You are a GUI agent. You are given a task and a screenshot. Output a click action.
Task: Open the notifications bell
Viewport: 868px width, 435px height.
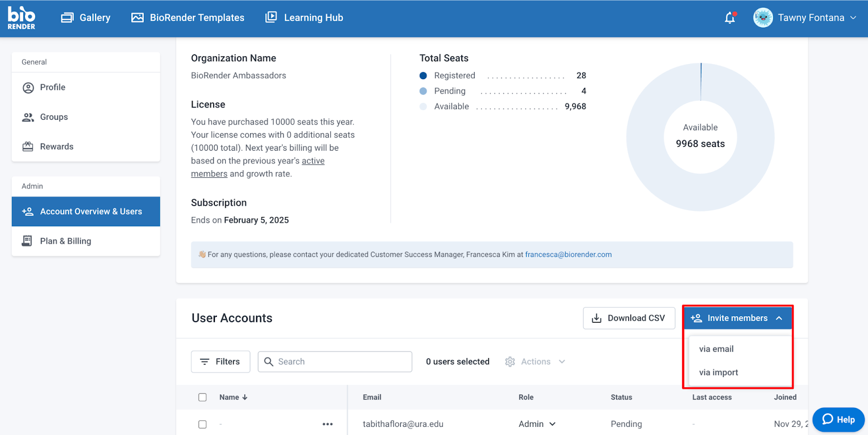pyautogui.click(x=730, y=18)
